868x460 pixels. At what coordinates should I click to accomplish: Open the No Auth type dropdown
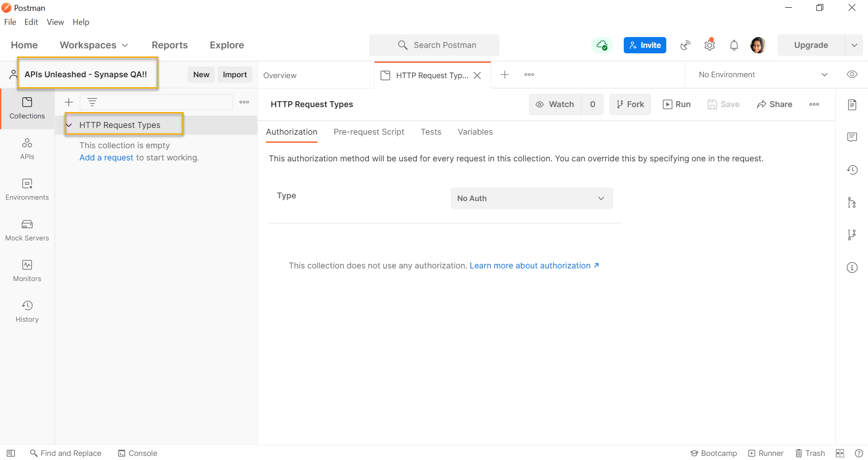tap(531, 198)
